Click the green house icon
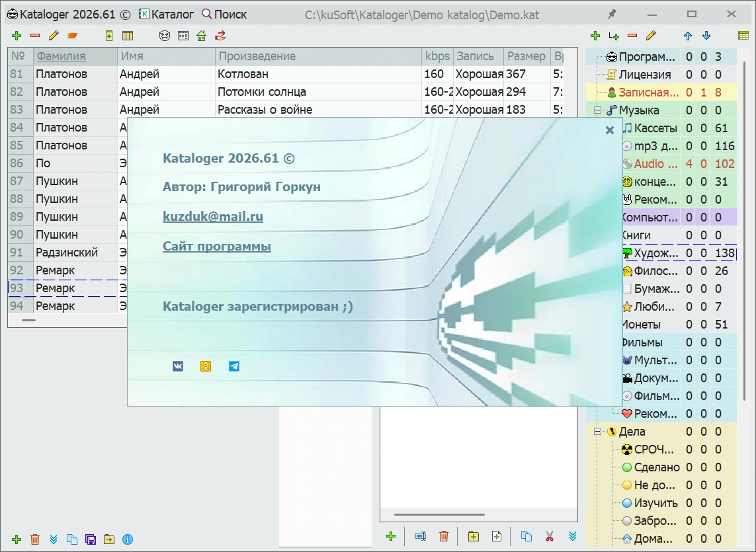 click(x=202, y=36)
